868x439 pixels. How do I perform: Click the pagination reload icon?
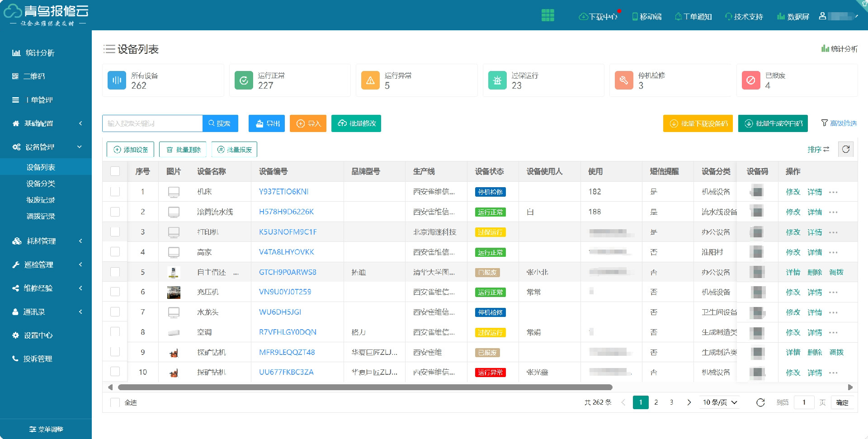tap(760, 402)
